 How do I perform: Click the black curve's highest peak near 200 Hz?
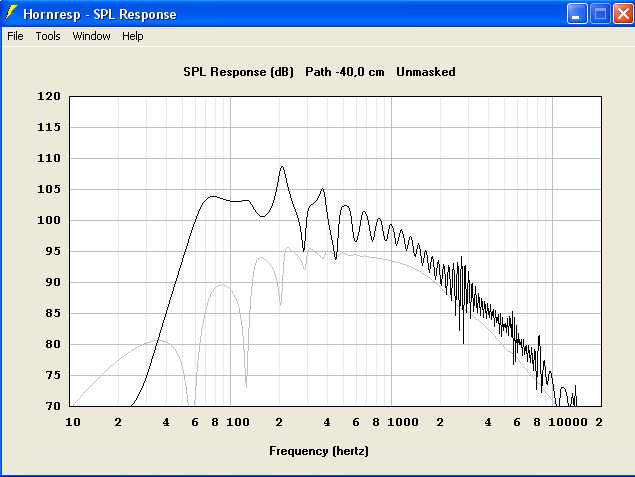coord(282,167)
